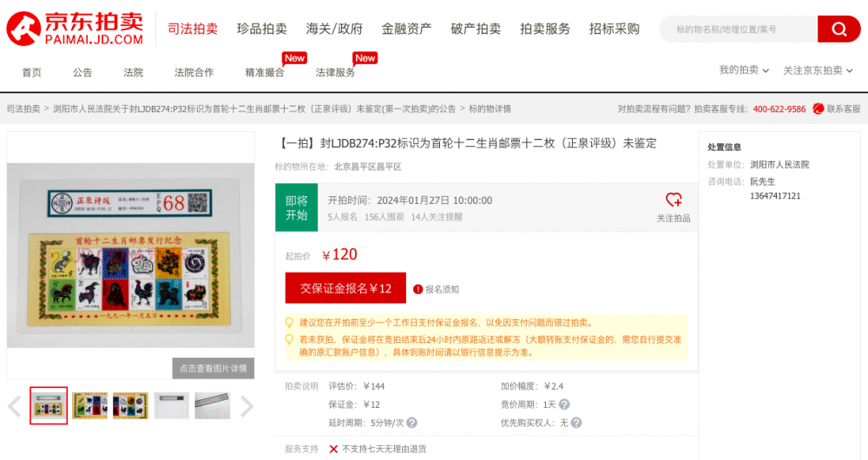
Task: Select the second zodiac stamp thumbnail
Action: [x=89, y=405]
